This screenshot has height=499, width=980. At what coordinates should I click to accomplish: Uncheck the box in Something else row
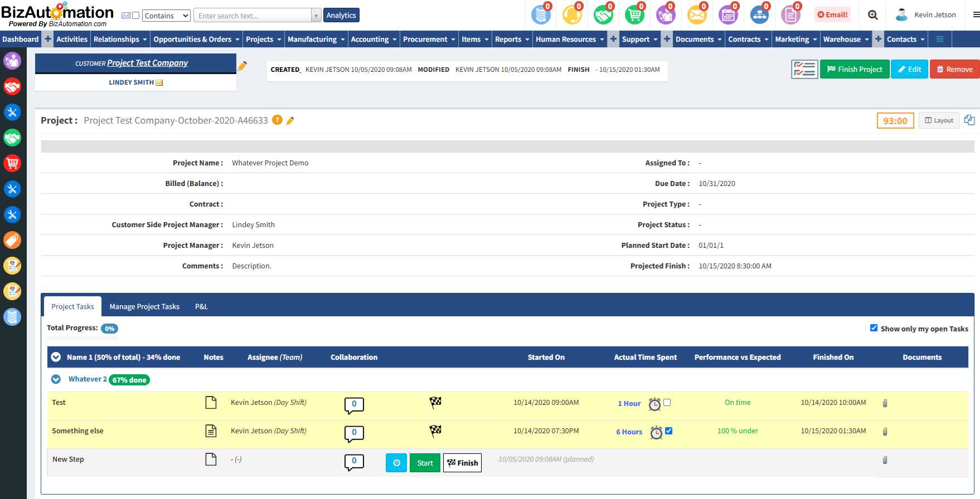(669, 430)
